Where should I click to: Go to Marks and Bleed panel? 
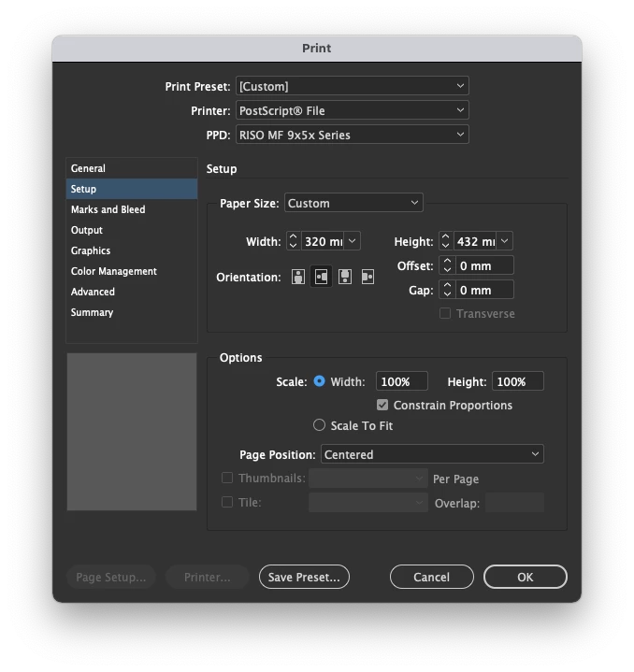[x=132, y=209]
